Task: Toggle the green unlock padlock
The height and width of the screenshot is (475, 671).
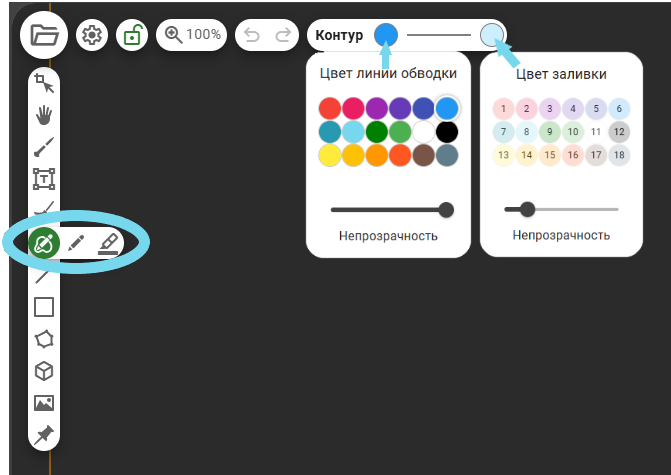Action: coord(131,35)
